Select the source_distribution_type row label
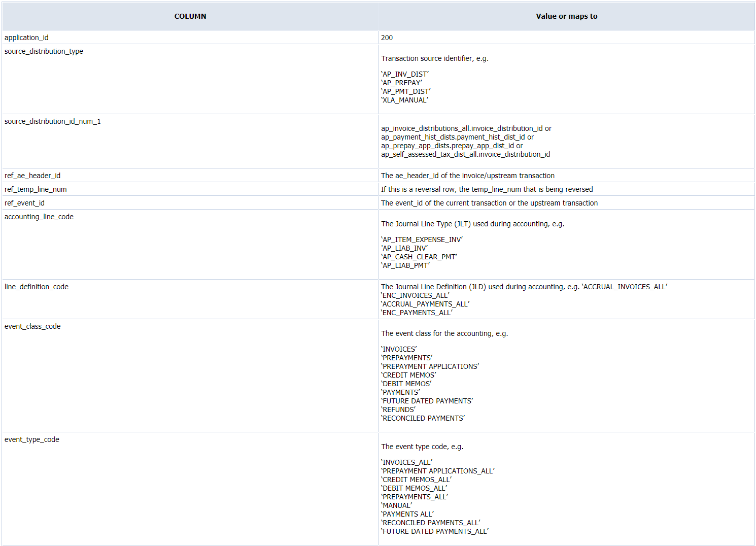 (x=44, y=51)
